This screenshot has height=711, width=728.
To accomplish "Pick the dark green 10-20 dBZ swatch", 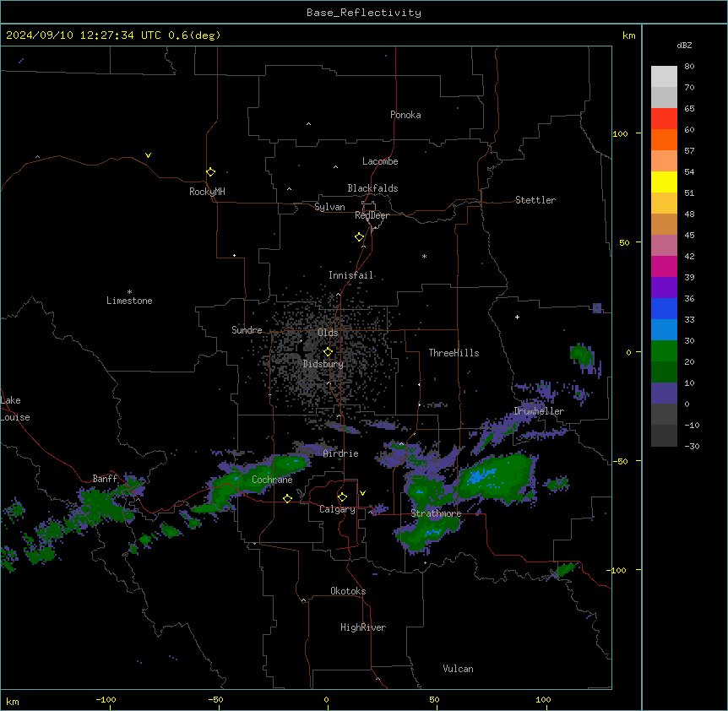I will [x=664, y=372].
